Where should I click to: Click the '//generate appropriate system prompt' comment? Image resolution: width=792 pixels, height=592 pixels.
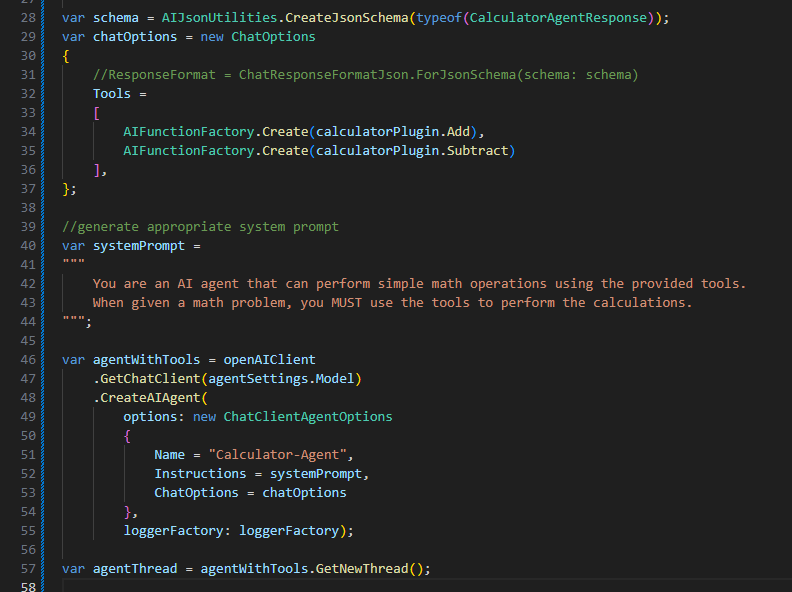coord(200,227)
